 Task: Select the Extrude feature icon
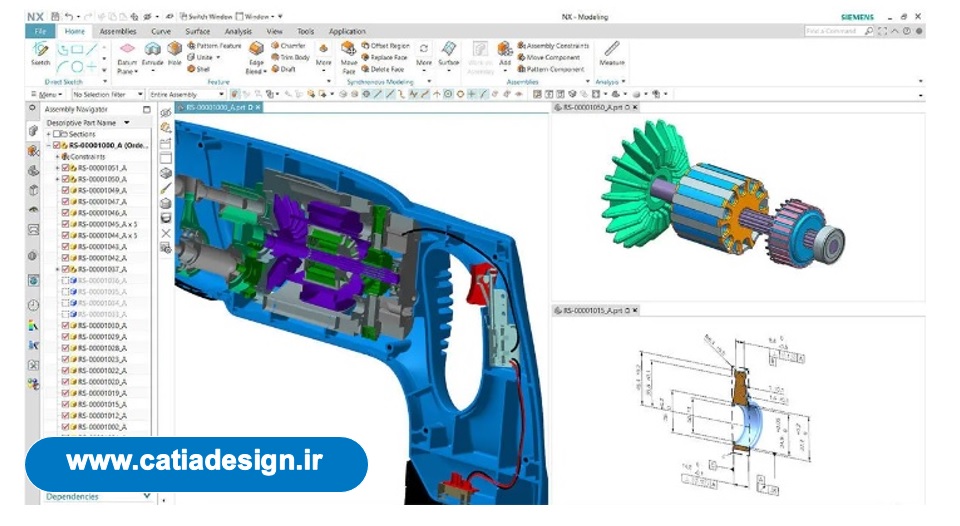[152, 50]
